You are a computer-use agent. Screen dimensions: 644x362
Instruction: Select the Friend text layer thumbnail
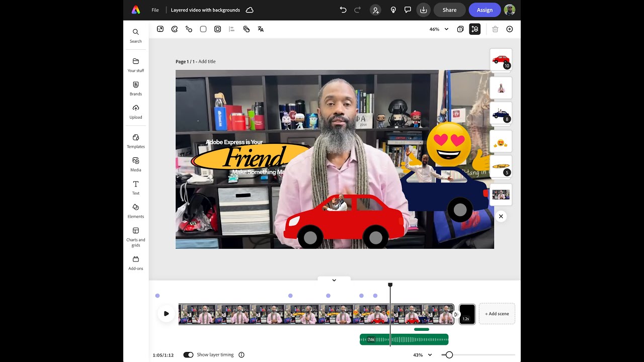tap(501, 167)
